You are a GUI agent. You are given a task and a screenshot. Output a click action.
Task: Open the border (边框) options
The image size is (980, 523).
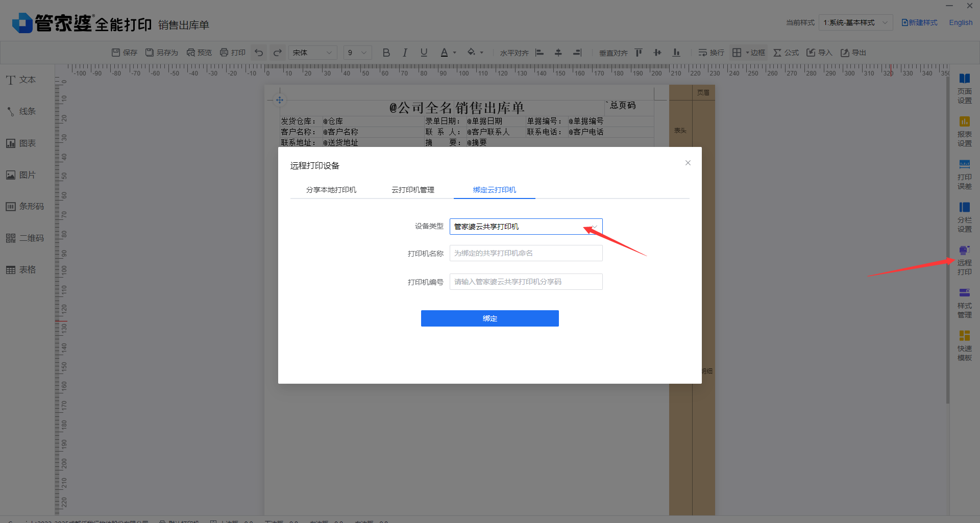(749, 53)
